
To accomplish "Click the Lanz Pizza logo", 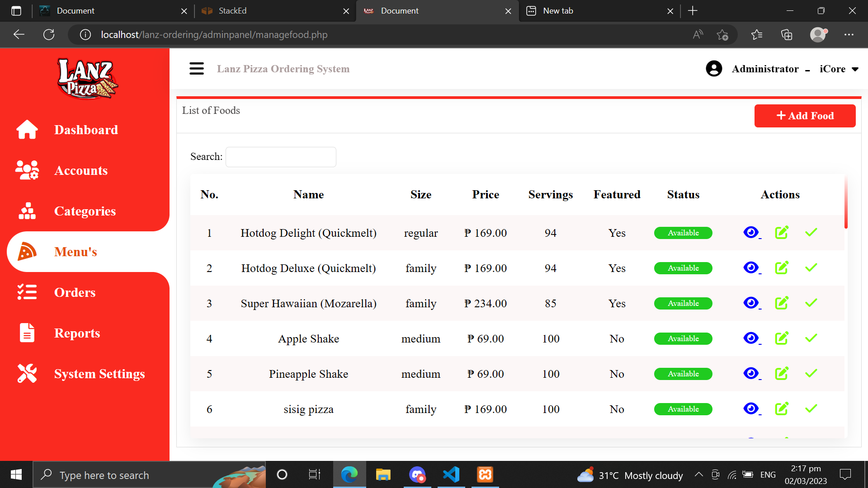I will 87,78.
